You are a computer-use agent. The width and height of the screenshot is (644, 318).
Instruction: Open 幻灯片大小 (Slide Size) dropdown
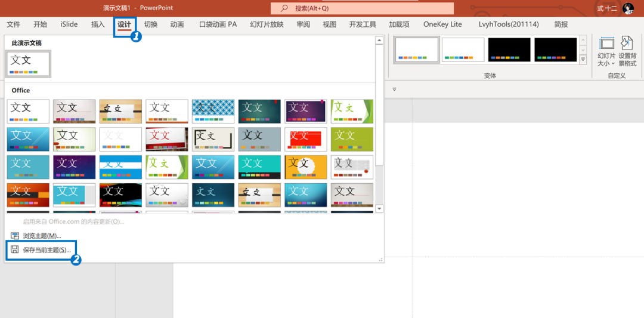[x=606, y=52]
